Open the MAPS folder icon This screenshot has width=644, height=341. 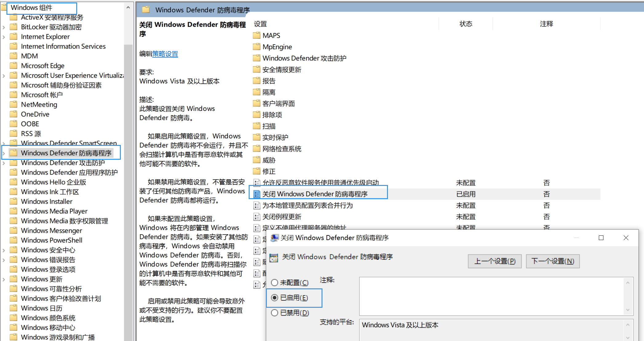[x=256, y=35]
